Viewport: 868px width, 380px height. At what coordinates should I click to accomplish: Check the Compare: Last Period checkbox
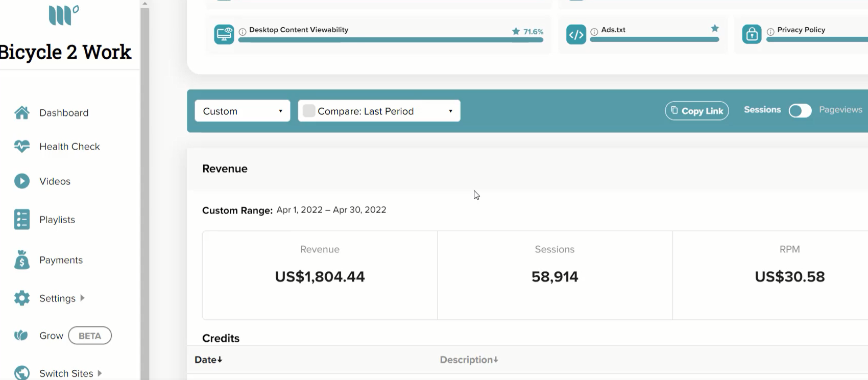point(309,111)
